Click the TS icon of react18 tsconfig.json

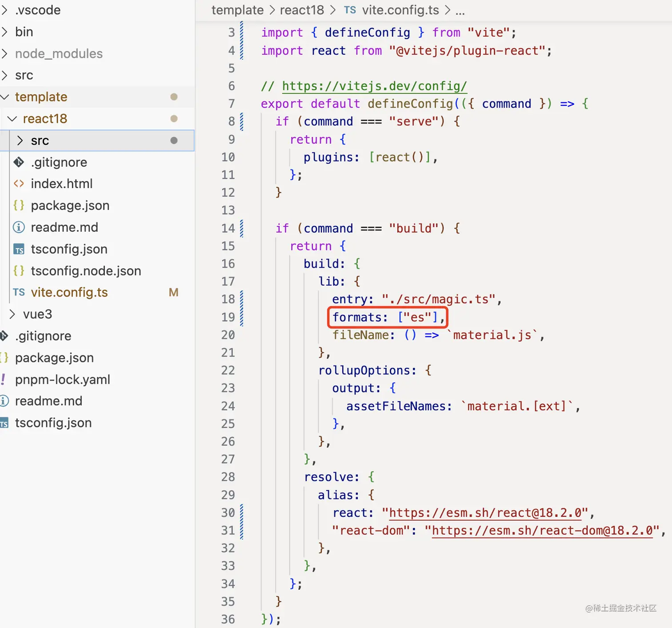coord(19,249)
